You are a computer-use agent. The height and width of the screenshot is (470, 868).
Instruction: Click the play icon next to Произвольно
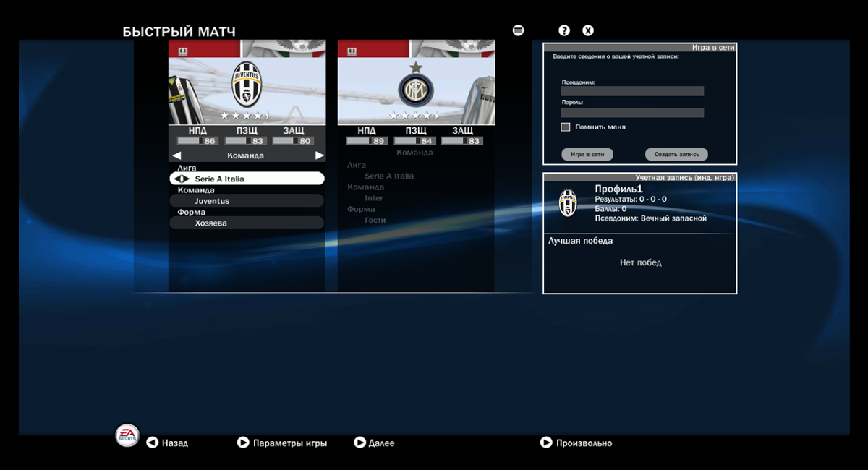coord(546,443)
